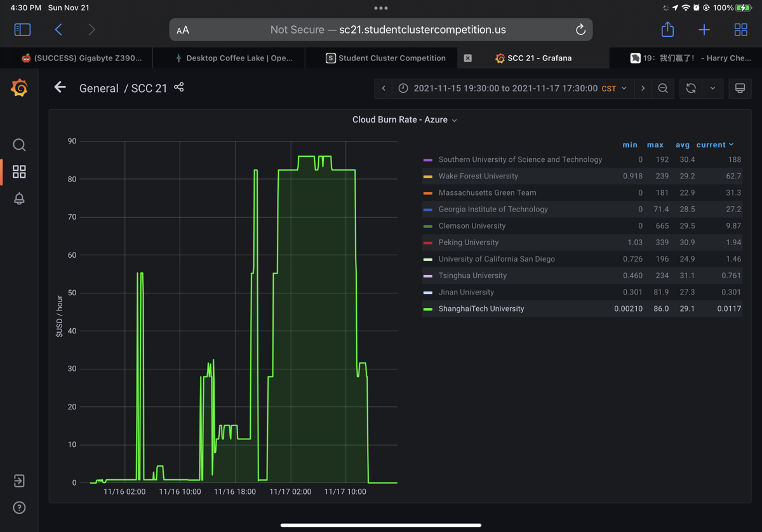Click the 665 max value for Clemson
Image resolution: width=762 pixels, height=532 pixels.
point(662,225)
